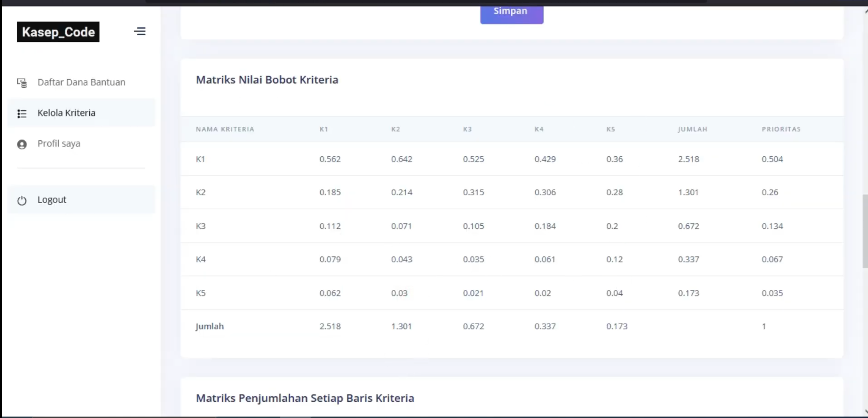This screenshot has width=868, height=418.
Task: Open the Kelola Kriteria menu
Action: (81, 113)
